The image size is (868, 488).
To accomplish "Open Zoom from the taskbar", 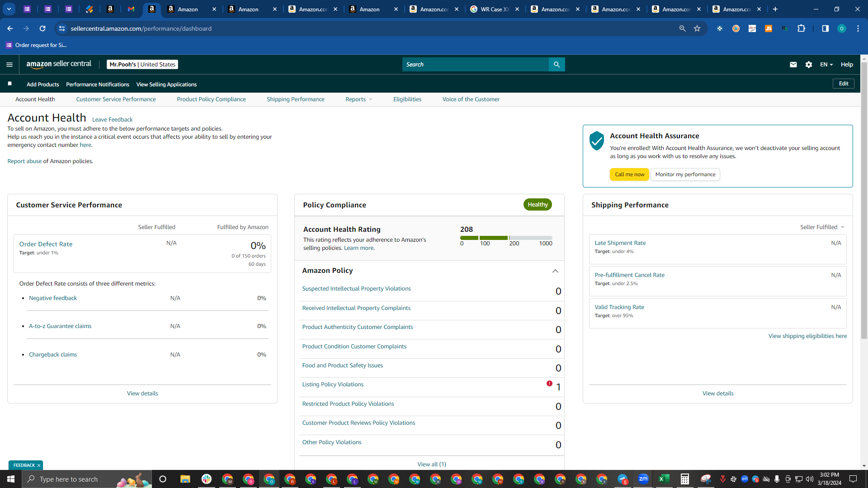I will [643, 479].
